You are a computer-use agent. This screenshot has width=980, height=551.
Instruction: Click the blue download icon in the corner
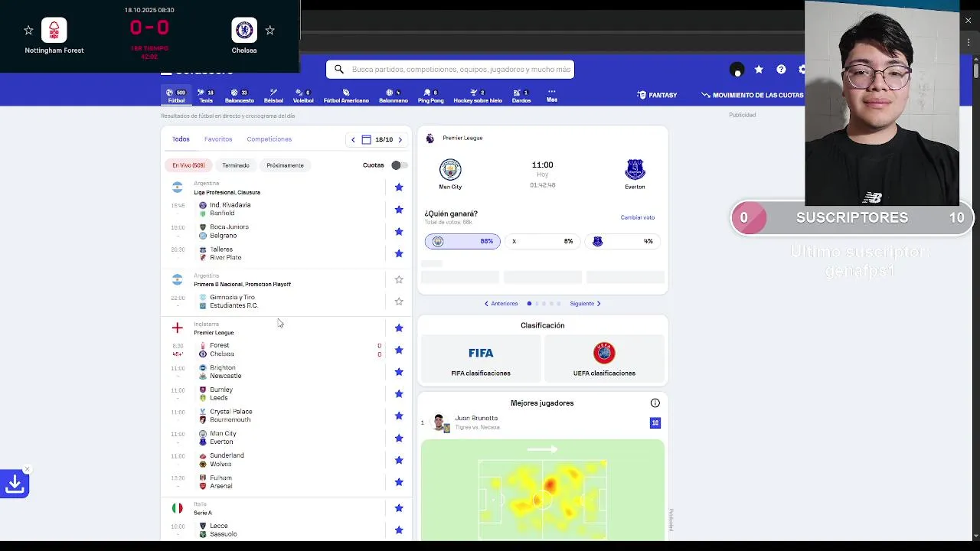15,484
